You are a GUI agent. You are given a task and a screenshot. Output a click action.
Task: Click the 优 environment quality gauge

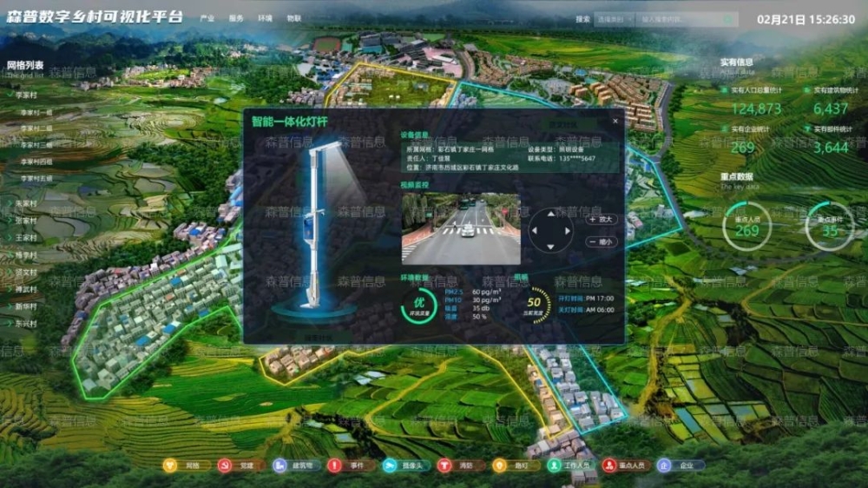click(x=419, y=305)
